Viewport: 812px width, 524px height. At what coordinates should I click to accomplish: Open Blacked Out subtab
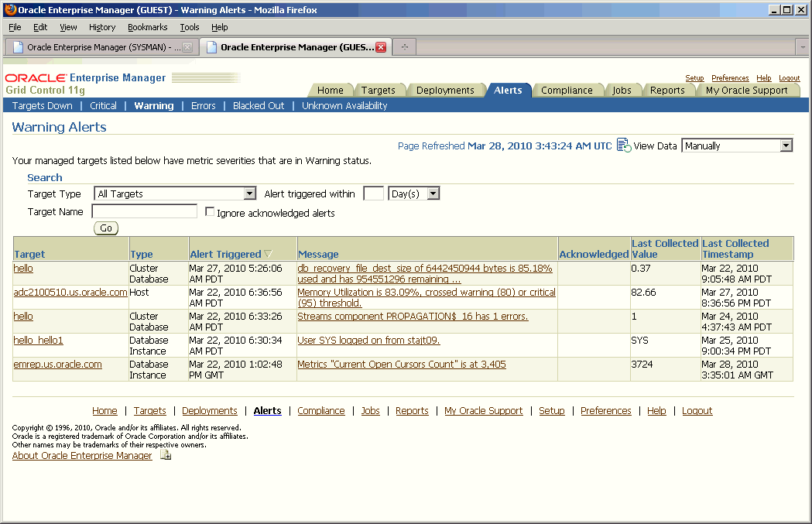(259, 105)
